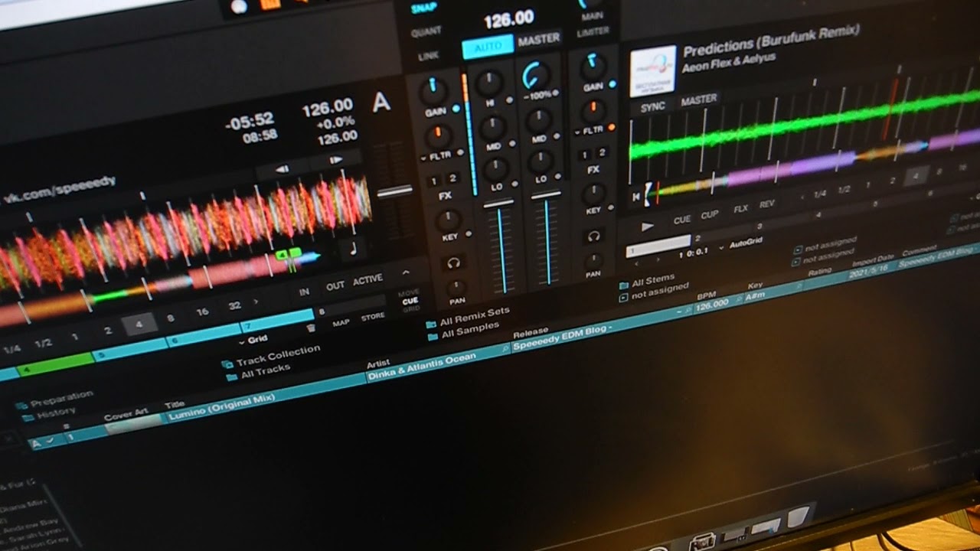This screenshot has height=551, width=980.
Task: Toggle deck A headphone cue button
Action: tap(453, 263)
